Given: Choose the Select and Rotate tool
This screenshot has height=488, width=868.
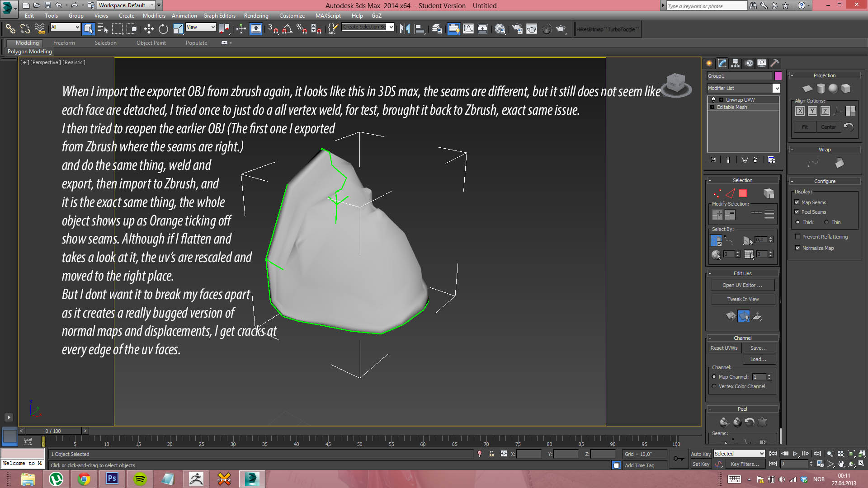Looking at the screenshot, I should point(163,29).
